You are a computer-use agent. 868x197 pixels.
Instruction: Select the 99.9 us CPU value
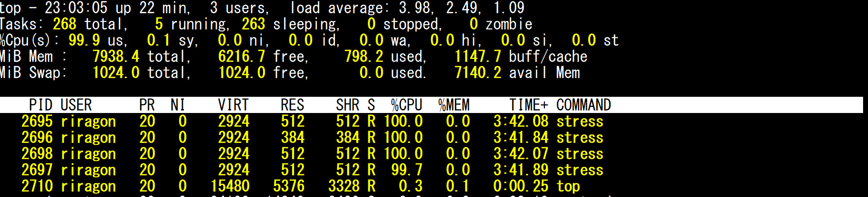(x=84, y=40)
